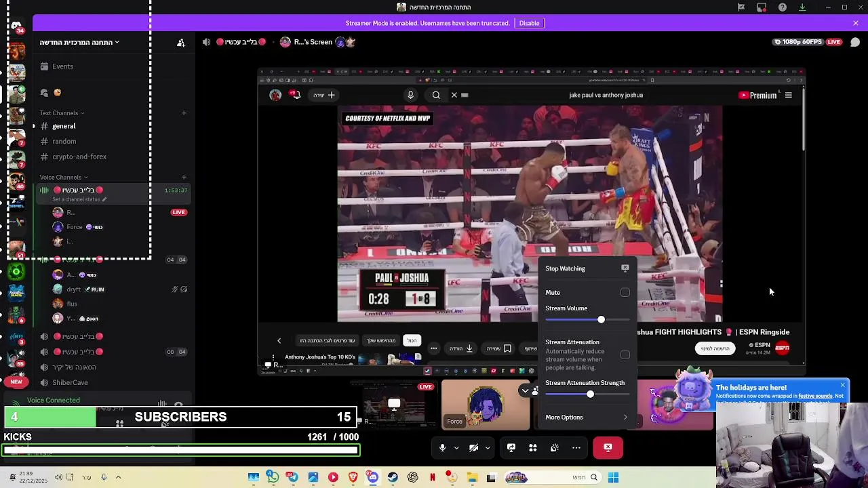Toggle microphone mute in the call controls
Screen dimensions: 868x488
pyautogui.click(x=442, y=447)
